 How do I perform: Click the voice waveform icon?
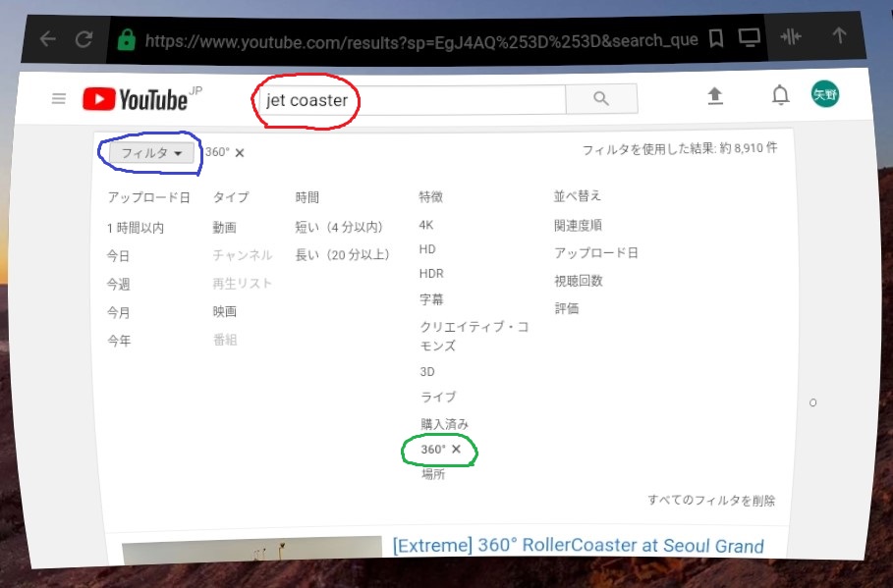click(791, 37)
